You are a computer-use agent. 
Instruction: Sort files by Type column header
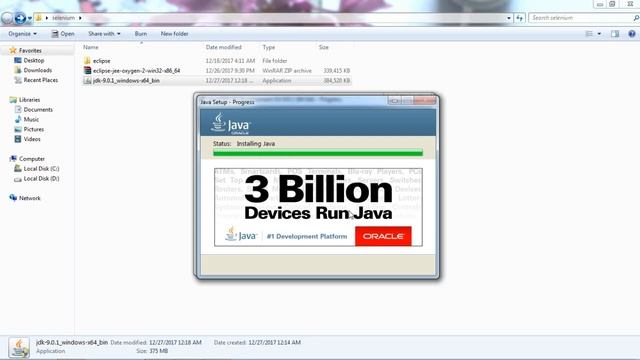coord(269,47)
